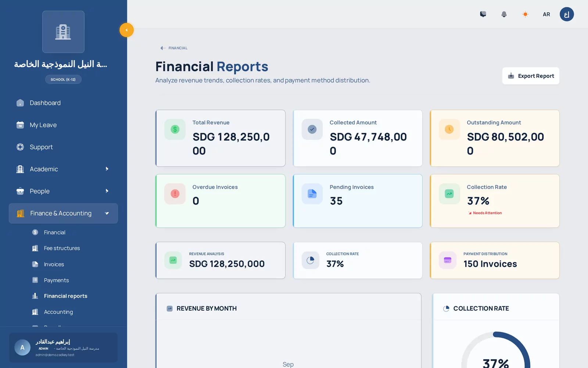Open Dashboard in the sidebar
This screenshot has height=368, width=588.
pyautogui.click(x=63, y=103)
